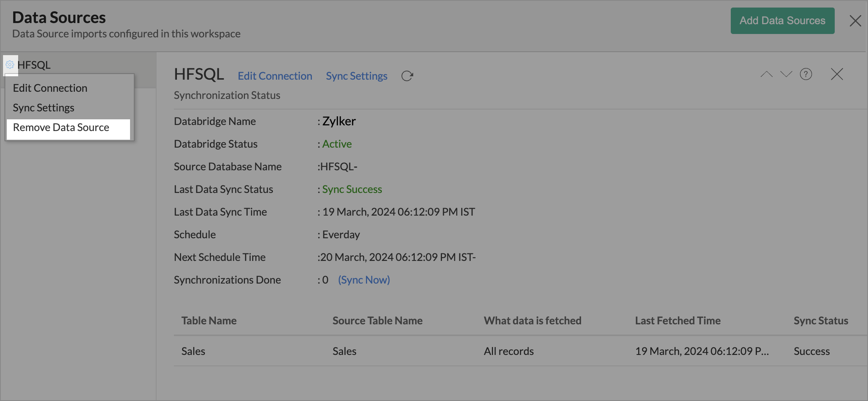Click the Everday schedule value

tap(341, 234)
